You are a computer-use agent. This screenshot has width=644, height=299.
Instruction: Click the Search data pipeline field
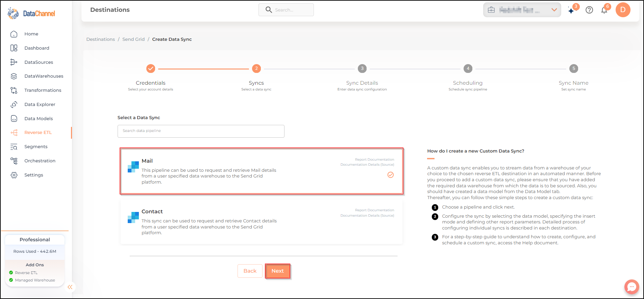pyautogui.click(x=201, y=131)
